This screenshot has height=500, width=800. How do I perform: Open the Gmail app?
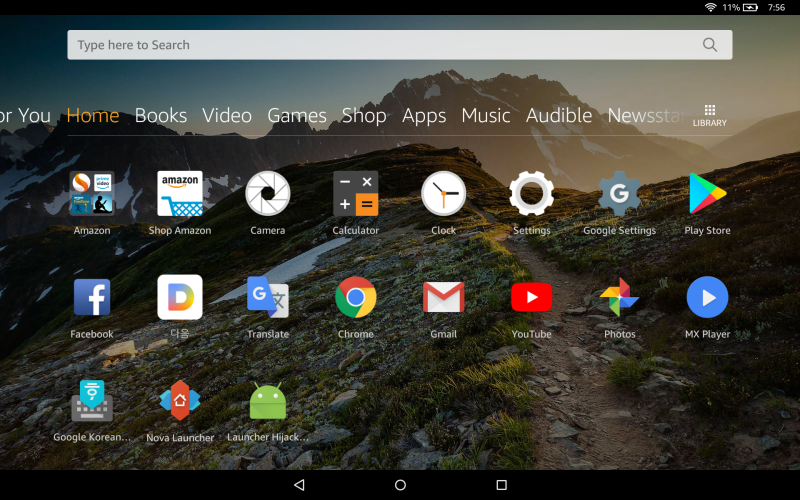coord(443,297)
